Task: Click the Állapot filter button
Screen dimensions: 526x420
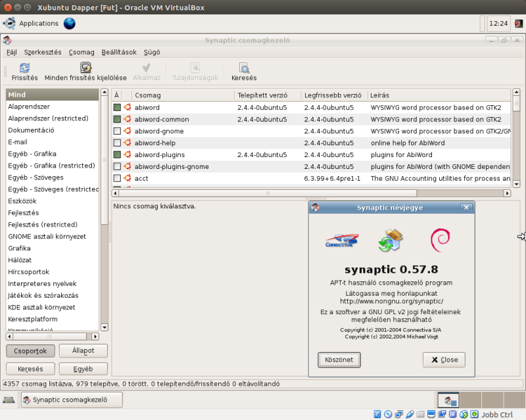Action: tap(84, 351)
